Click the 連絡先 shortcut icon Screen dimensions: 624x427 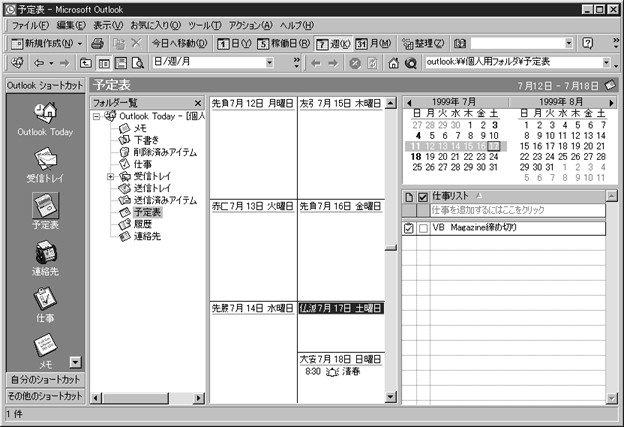click(43, 255)
